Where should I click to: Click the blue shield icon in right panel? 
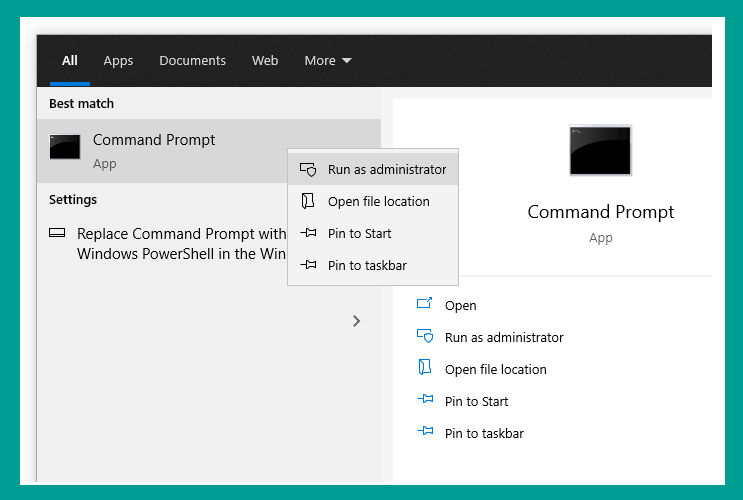point(425,336)
